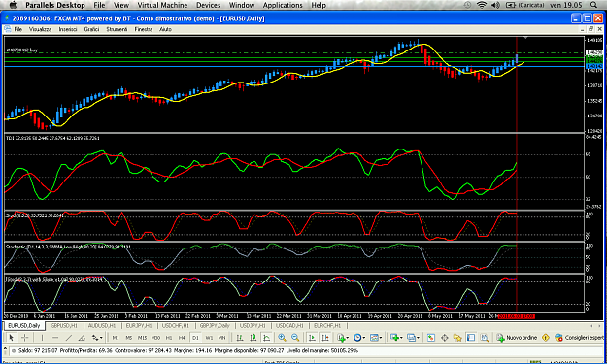Switch to the AUDUSD,H1 chart tab
607x364 pixels.
pyautogui.click(x=102, y=326)
